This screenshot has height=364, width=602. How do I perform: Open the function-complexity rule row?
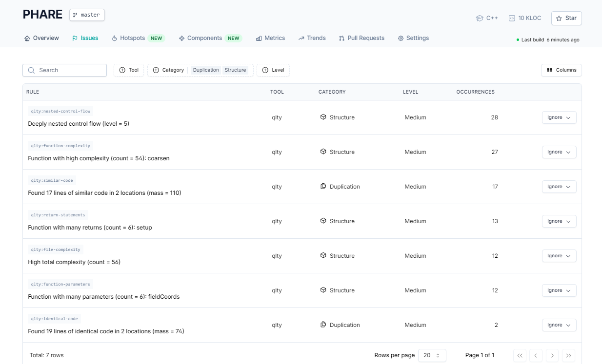[x=99, y=158]
